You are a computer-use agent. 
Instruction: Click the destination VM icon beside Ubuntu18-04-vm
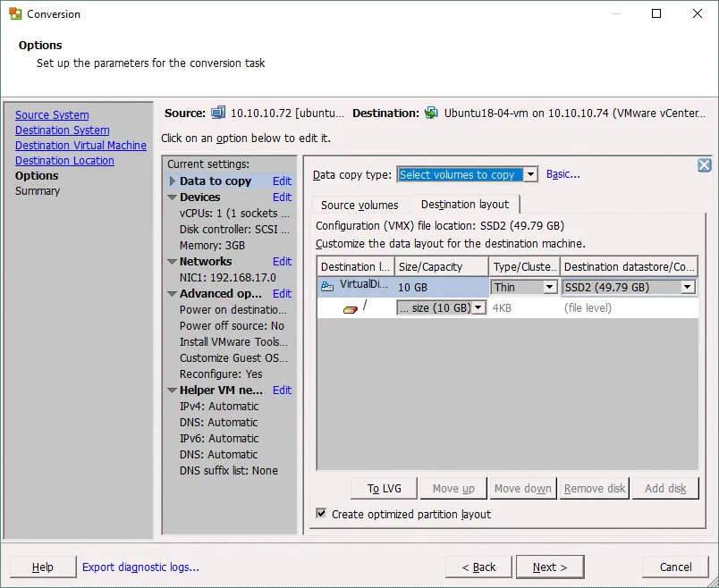click(431, 113)
